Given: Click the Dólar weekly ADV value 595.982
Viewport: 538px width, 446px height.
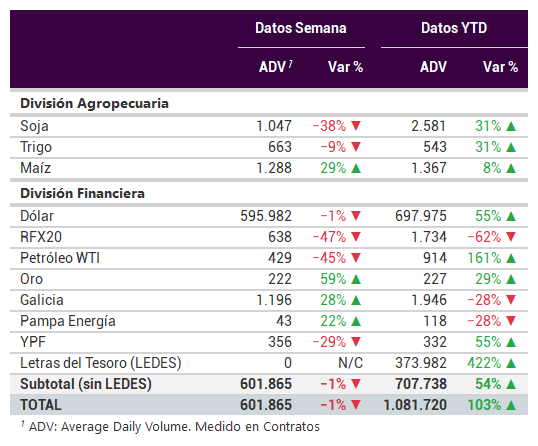Looking at the screenshot, I should [x=266, y=216].
